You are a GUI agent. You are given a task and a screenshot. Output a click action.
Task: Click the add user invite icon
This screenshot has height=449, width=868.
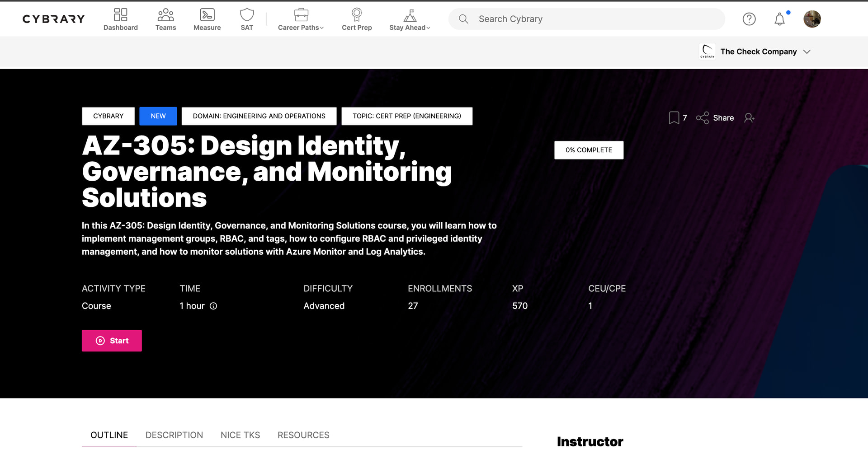coord(749,118)
